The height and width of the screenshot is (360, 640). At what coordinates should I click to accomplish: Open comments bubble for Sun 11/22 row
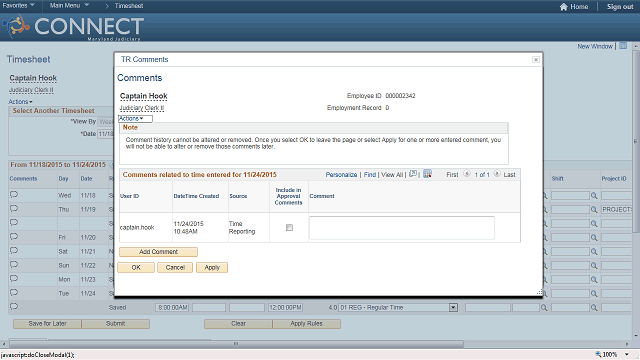[x=14, y=264]
